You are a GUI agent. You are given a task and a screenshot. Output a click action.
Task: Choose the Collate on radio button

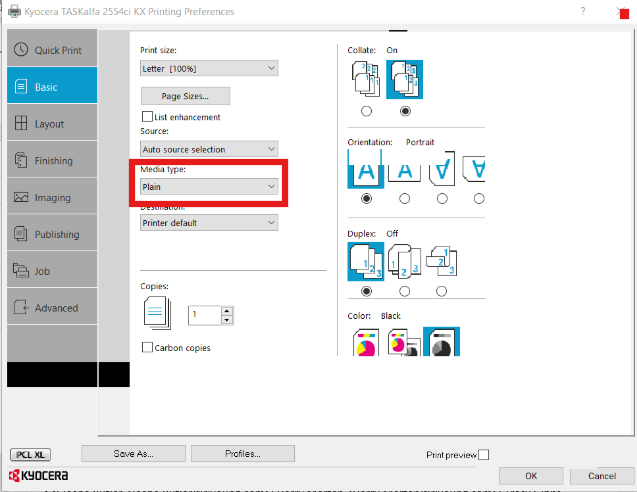[x=405, y=111]
